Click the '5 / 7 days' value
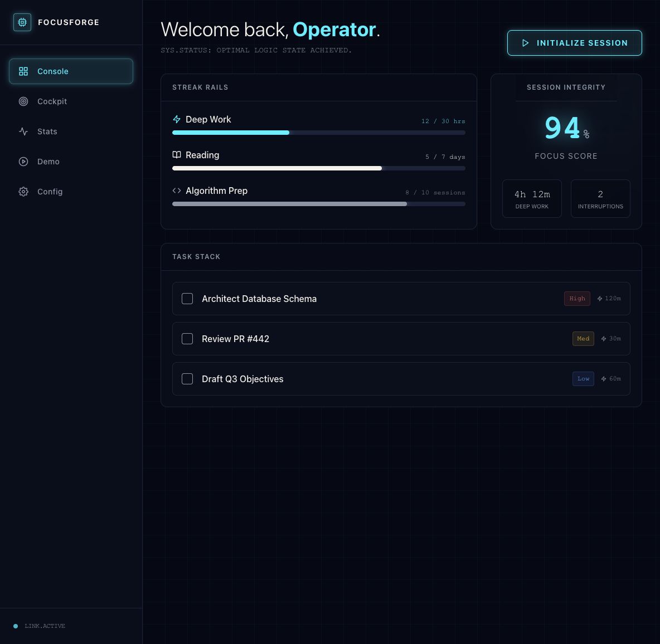 445,157
